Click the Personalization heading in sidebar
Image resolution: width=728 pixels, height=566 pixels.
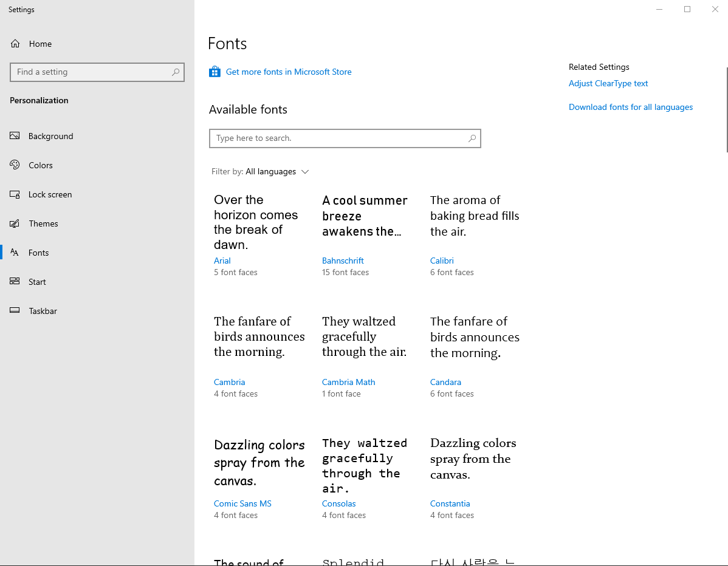pyautogui.click(x=39, y=100)
